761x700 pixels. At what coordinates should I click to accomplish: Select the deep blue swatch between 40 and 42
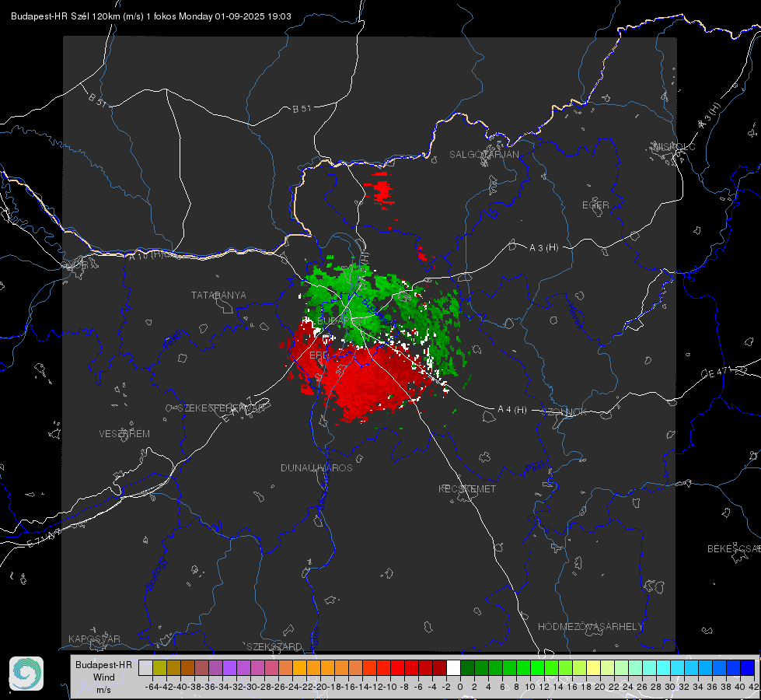747,668
